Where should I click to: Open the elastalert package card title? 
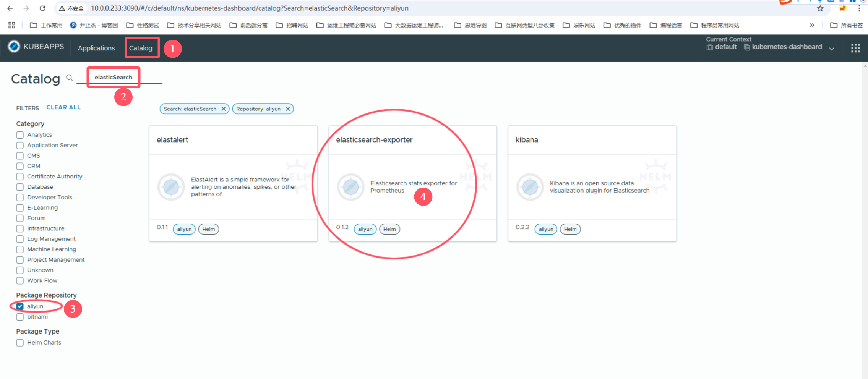(x=172, y=140)
